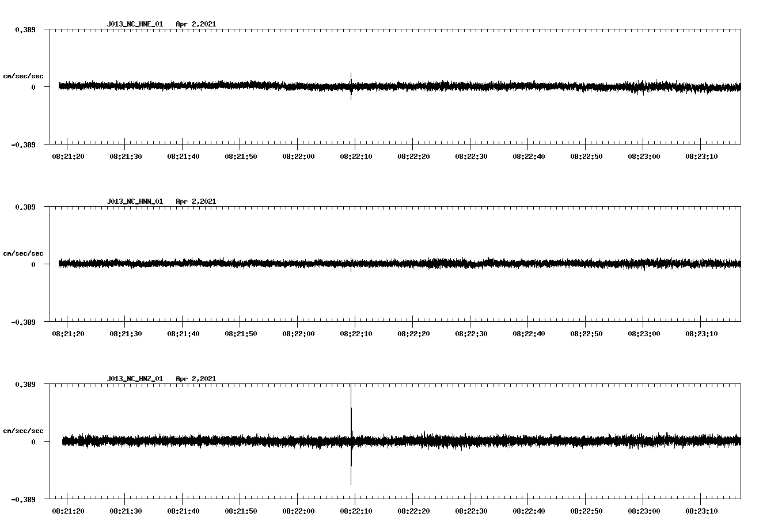This screenshot has width=782, height=532.
Task: Click the cm/sec/sec label on top plot
Action: (x=24, y=75)
